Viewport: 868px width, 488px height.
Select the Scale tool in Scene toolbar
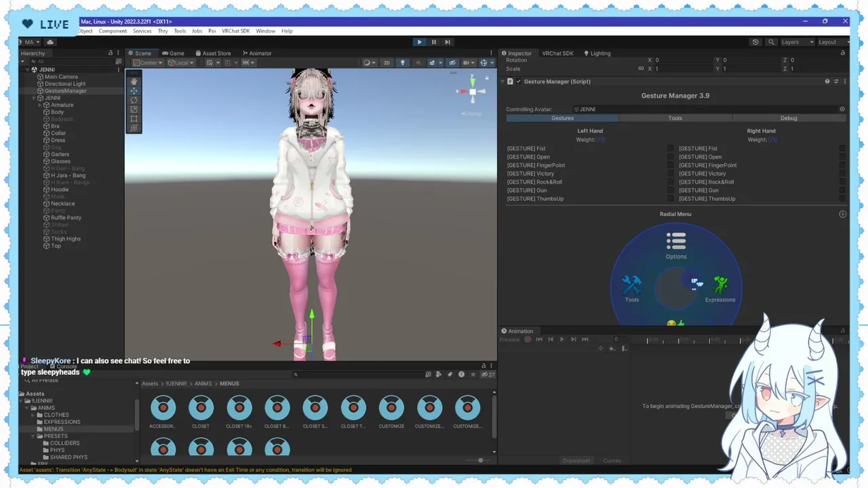[134, 109]
